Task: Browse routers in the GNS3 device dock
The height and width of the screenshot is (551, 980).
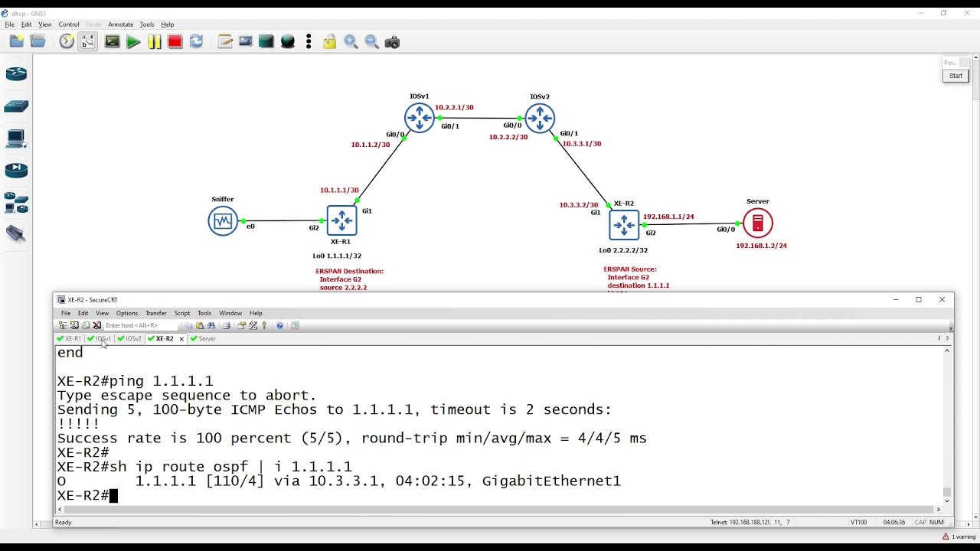Action: (16, 74)
